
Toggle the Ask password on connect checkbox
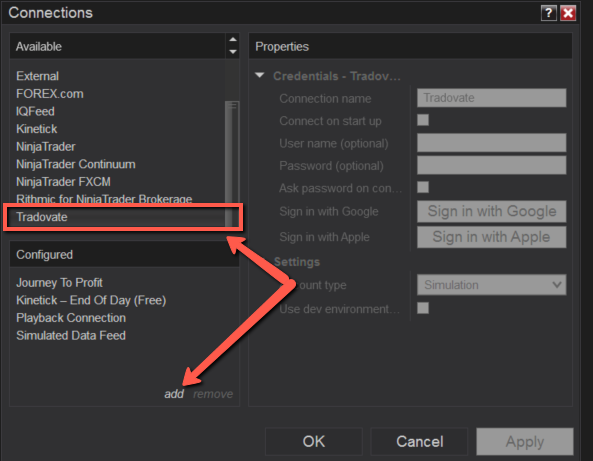(423, 187)
